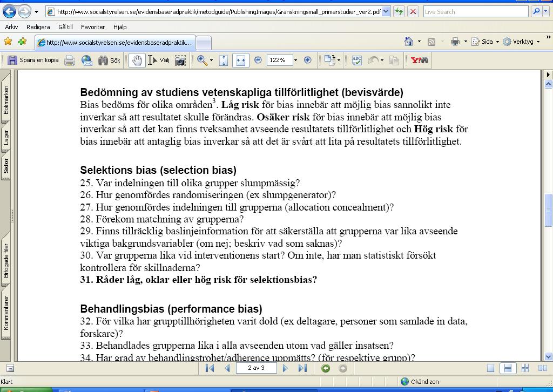Click the zoom out minus button
Screen dimensions: 553x392
click(258, 60)
